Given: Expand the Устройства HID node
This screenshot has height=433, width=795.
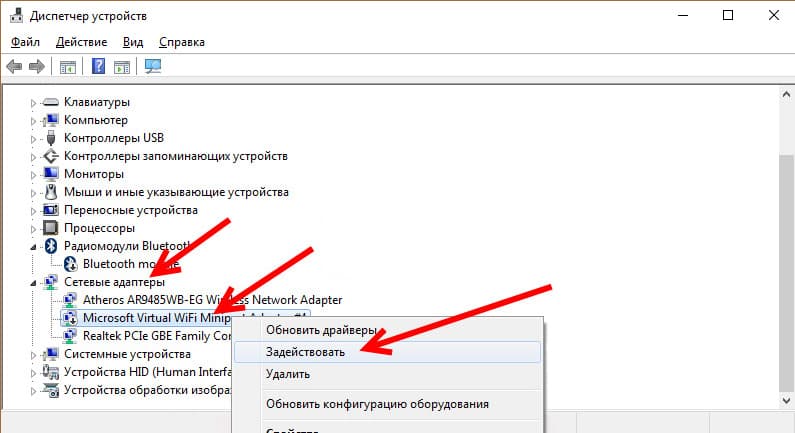Looking at the screenshot, I should coord(33,373).
